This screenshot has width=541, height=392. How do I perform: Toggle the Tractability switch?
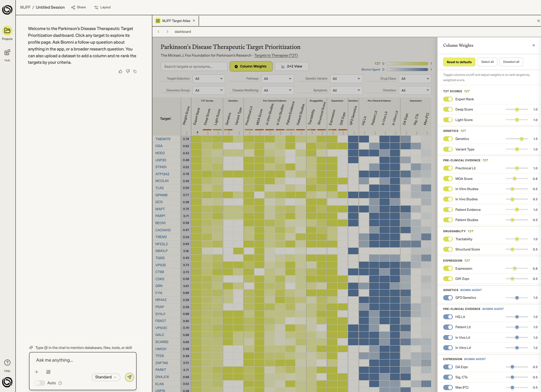[448, 239]
